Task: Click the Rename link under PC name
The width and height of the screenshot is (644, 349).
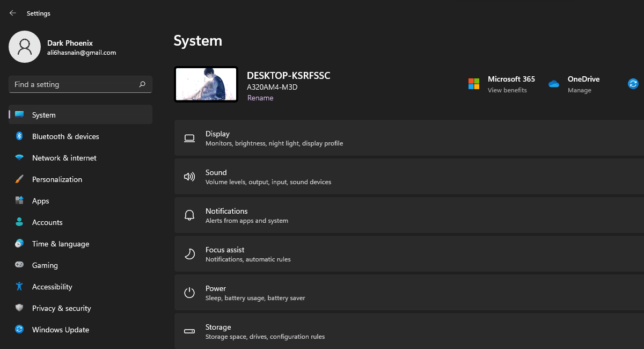Action: tap(260, 98)
